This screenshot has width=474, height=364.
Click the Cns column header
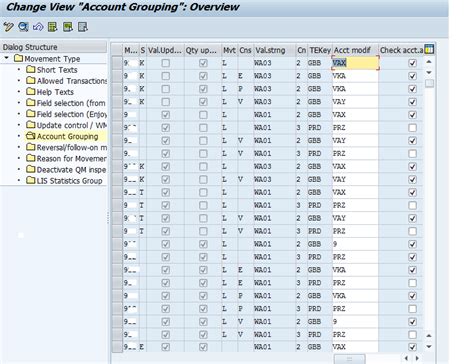tap(245, 50)
